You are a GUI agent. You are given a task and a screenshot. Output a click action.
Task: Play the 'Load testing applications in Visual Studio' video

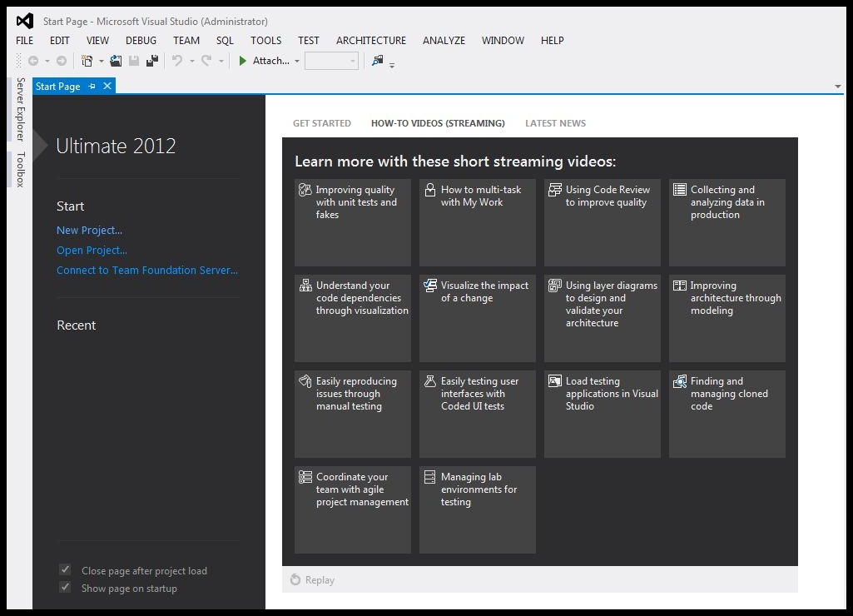point(602,414)
